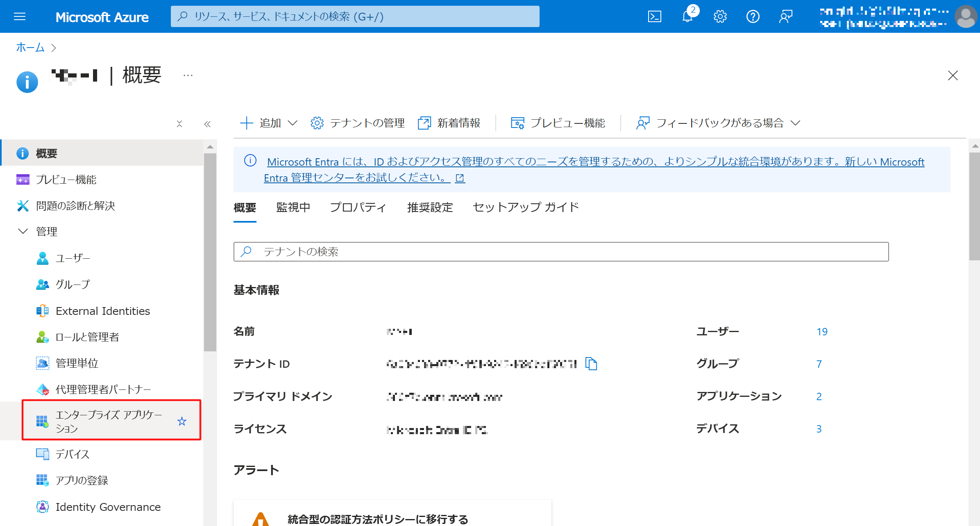Click the テナントの検索 search field
980x526 pixels.
click(x=561, y=252)
